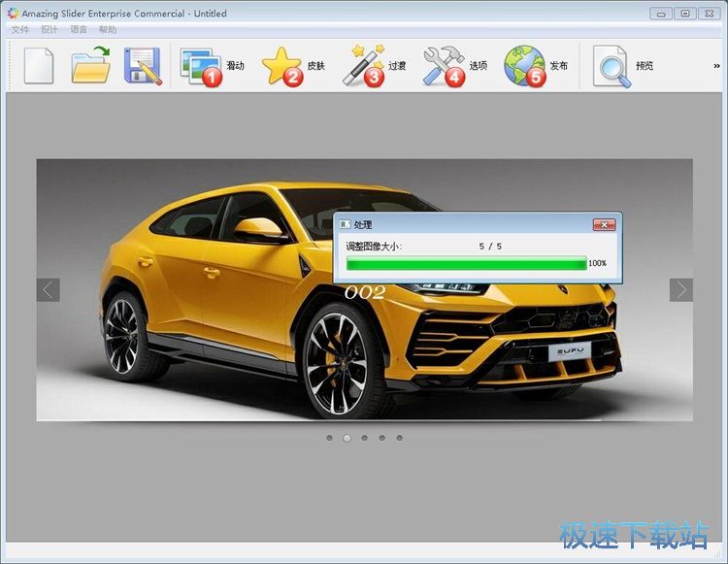The width and height of the screenshot is (728, 564).
Task: Select the second highlighted slide bullet
Action: pos(347,438)
